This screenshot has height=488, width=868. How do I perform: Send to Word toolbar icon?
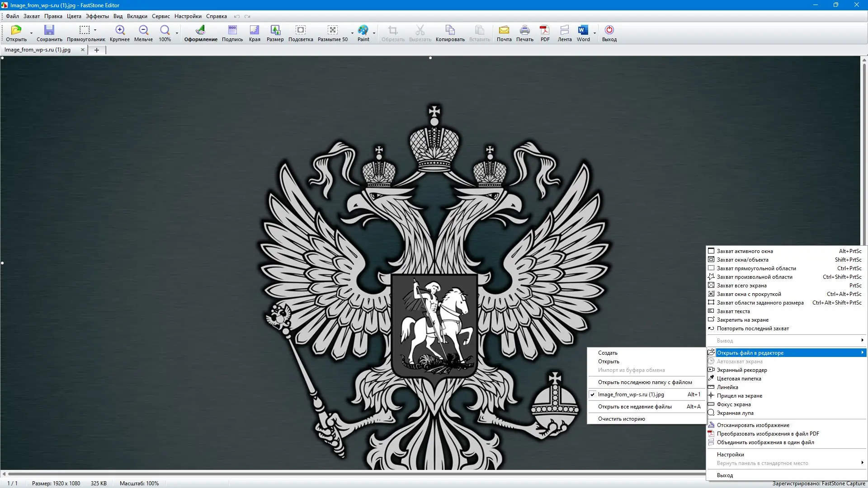(x=583, y=33)
